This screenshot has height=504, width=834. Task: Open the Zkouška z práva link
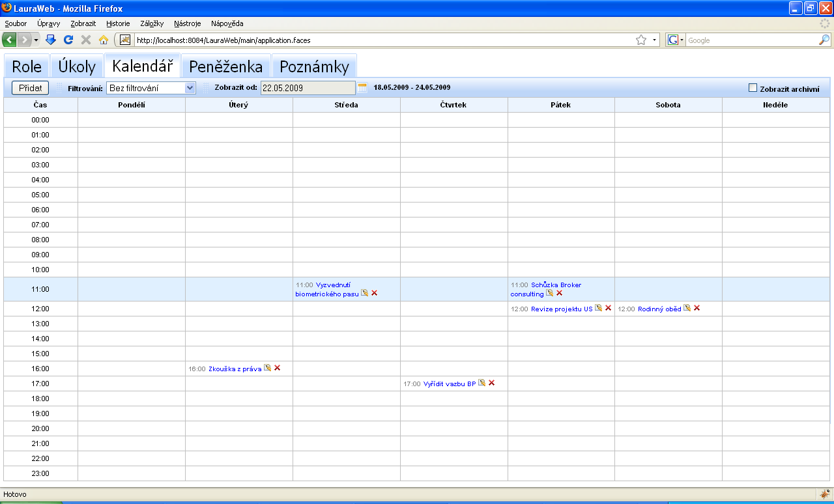click(x=235, y=369)
